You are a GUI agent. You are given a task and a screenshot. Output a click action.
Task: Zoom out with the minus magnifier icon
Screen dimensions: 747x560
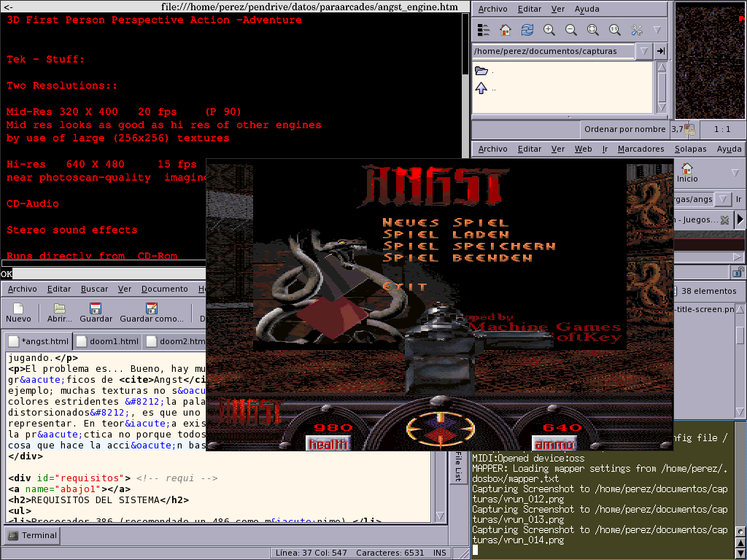570,30
